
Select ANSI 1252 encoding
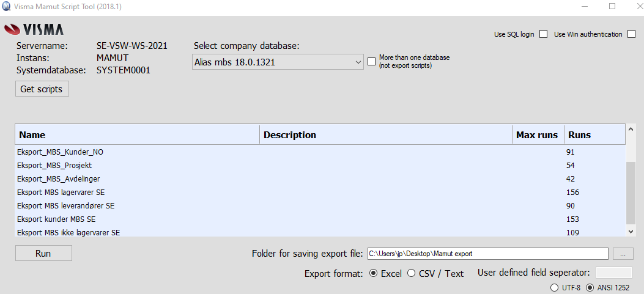point(590,287)
